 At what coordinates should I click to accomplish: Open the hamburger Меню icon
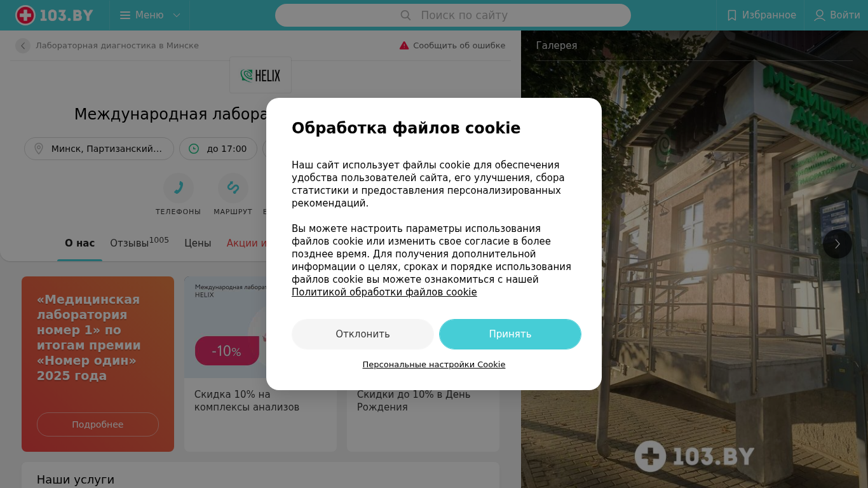click(x=125, y=15)
